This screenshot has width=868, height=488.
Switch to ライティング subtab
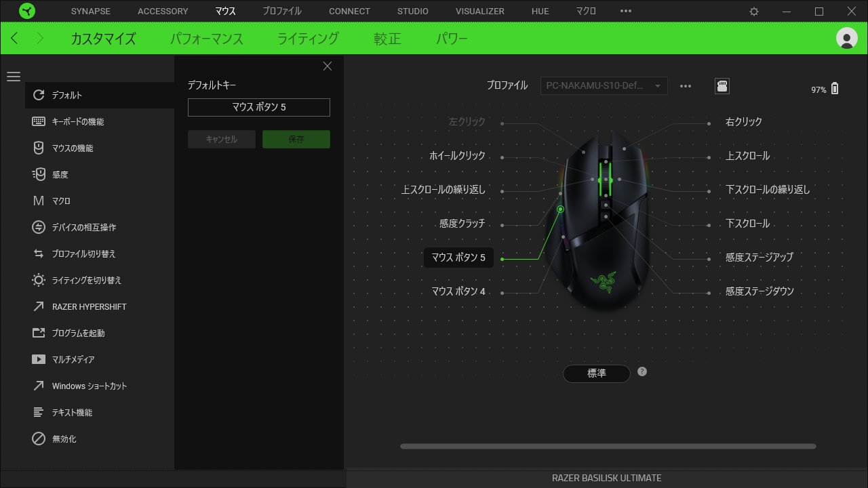(x=309, y=38)
